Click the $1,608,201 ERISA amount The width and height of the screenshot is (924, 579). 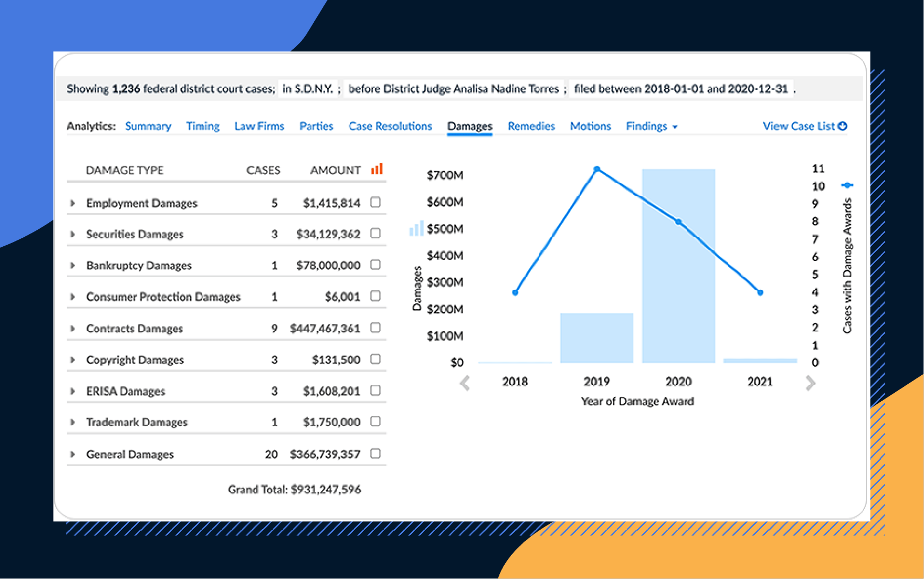pyautogui.click(x=331, y=391)
